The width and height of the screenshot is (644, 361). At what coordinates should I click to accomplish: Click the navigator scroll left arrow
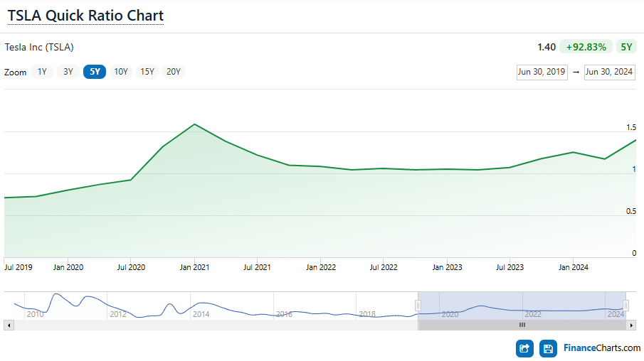(x=9, y=325)
